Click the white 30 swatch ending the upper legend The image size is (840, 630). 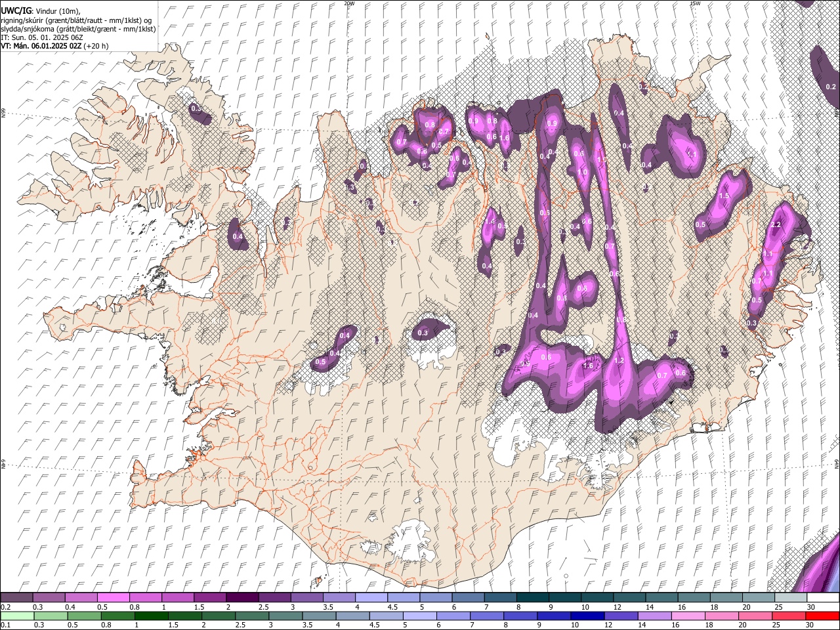(823, 598)
